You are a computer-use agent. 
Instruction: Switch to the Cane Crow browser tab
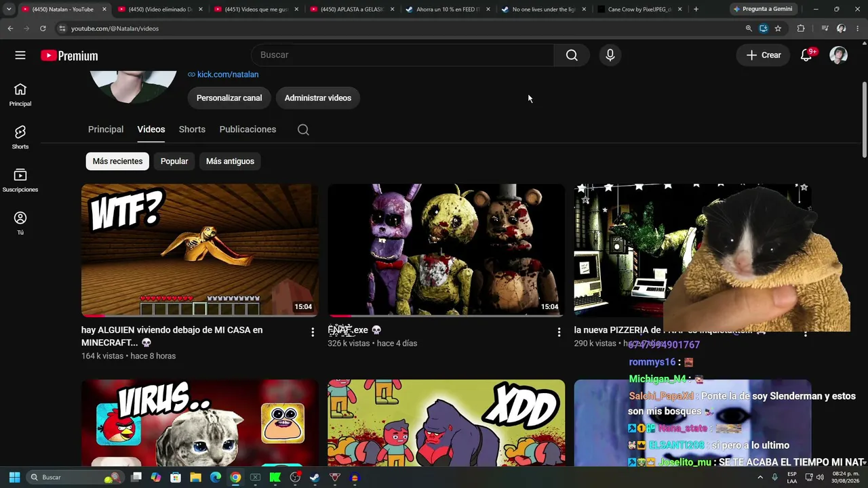pos(639,9)
